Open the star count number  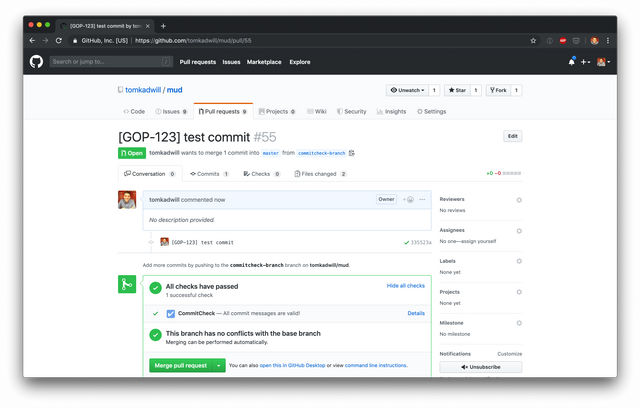click(476, 90)
